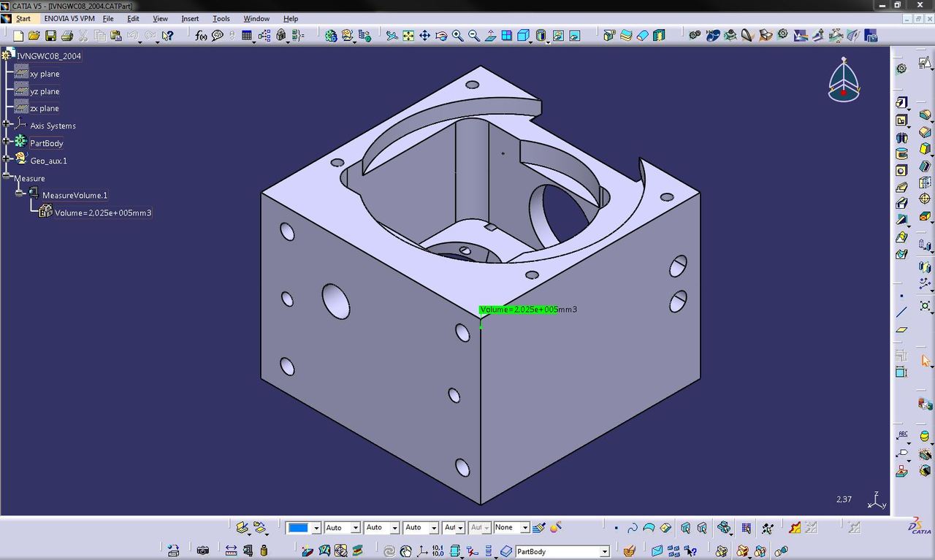The image size is (935, 560).
Task: Select the Fly mode airplane icon
Action: [x=392, y=35]
